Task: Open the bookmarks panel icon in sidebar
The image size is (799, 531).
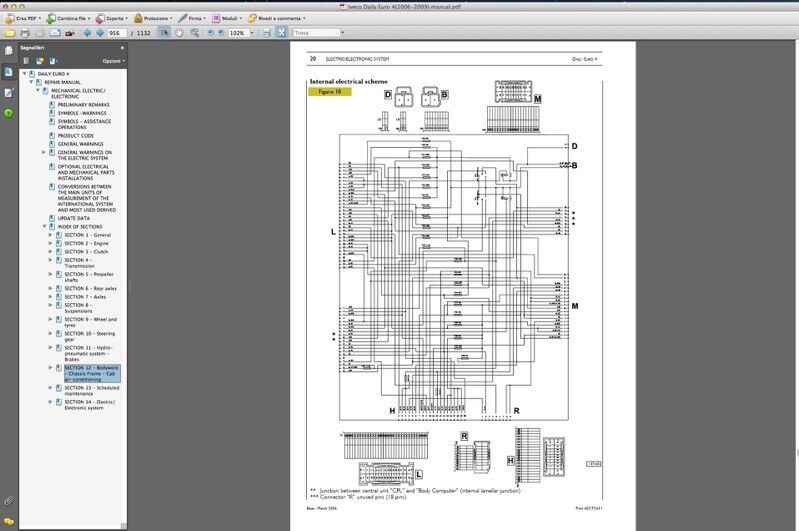Action: point(8,71)
